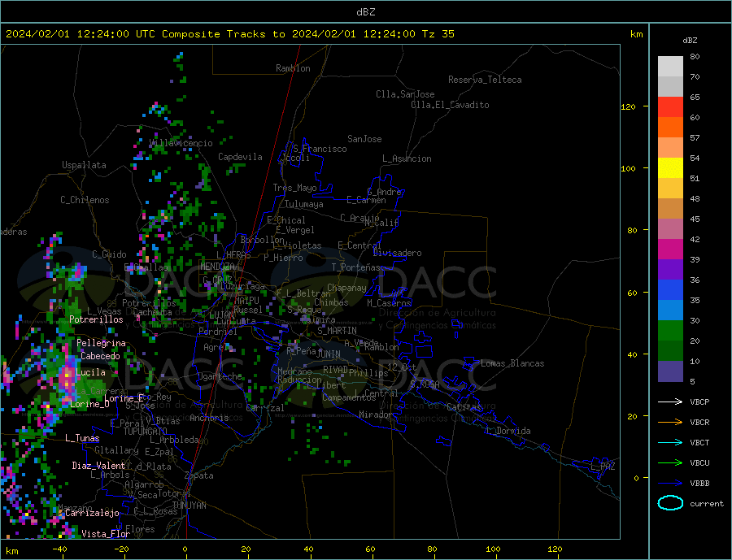Image resolution: width=732 pixels, height=560 pixels.
Task: Click the Ramblon label near top
Action: (x=293, y=68)
